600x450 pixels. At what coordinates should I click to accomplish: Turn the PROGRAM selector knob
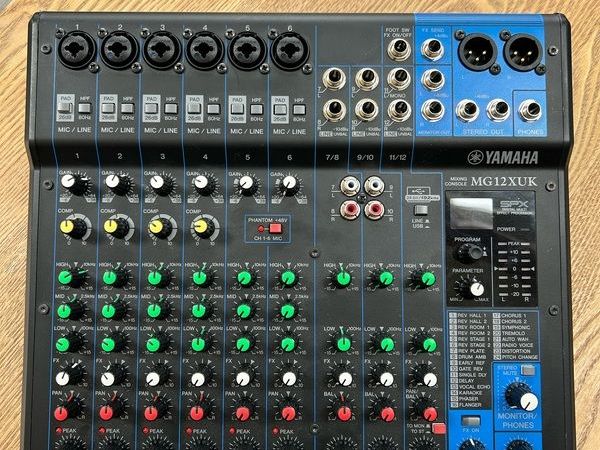point(470,253)
